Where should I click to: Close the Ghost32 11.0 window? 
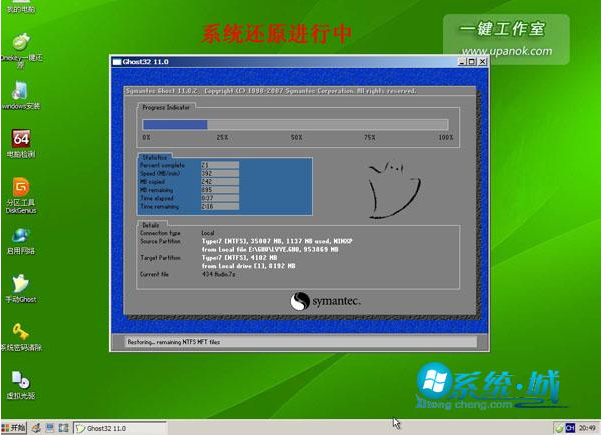tap(482, 62)
